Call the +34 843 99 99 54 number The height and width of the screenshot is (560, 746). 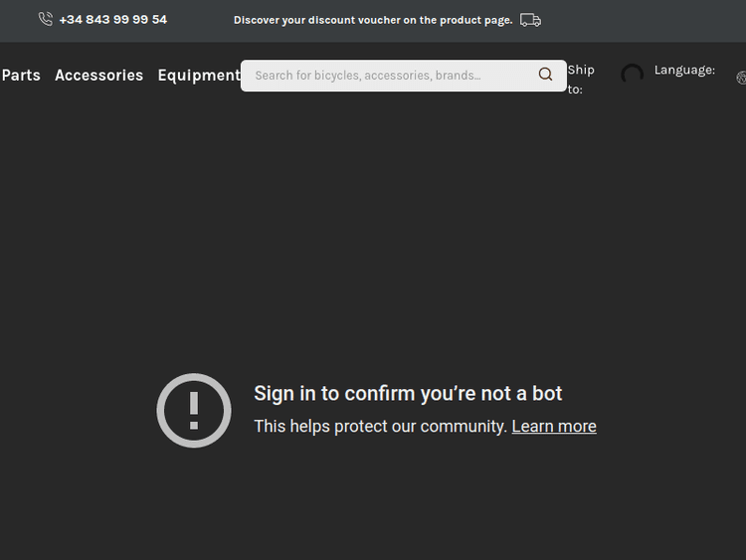(x=112, y=20)
